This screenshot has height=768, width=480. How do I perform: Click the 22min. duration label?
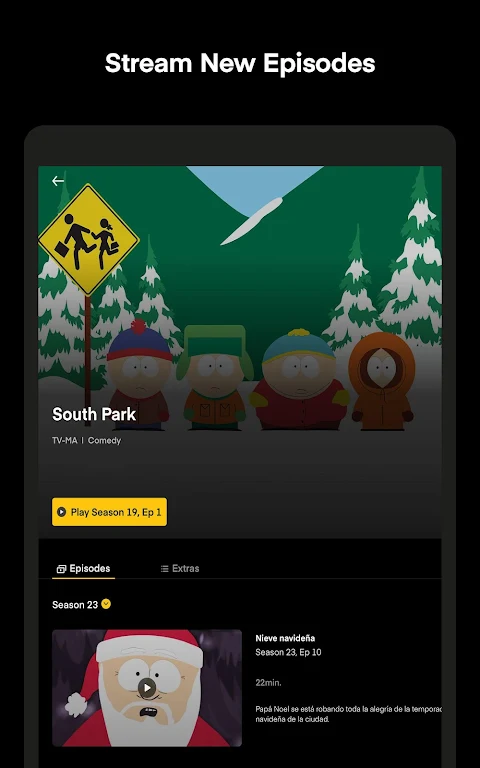(268, 683)
